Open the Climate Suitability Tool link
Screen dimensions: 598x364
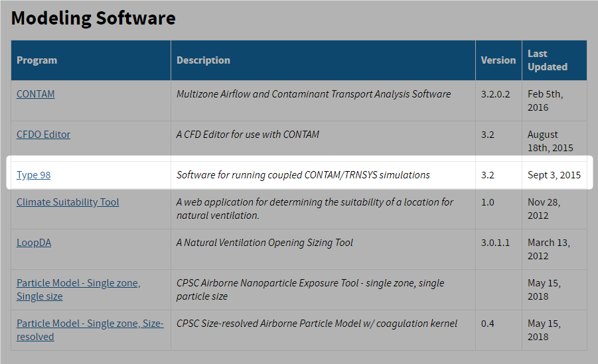point(68,202)
